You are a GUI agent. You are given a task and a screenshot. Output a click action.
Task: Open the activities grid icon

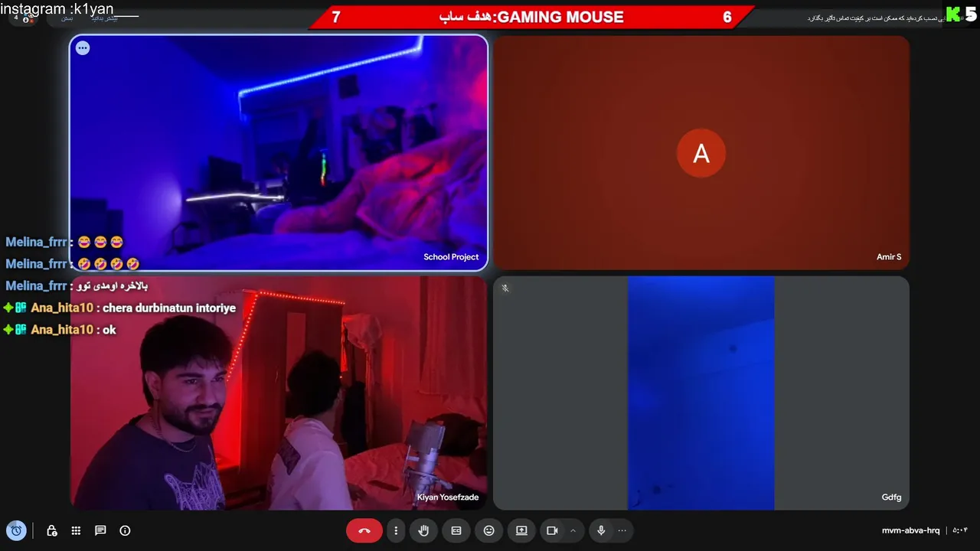point(76,530)
